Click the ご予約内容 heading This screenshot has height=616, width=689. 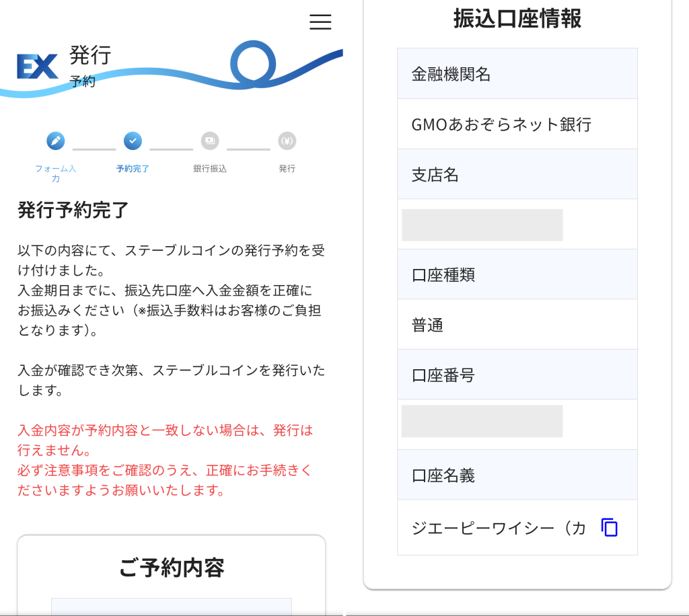point(172,568)
